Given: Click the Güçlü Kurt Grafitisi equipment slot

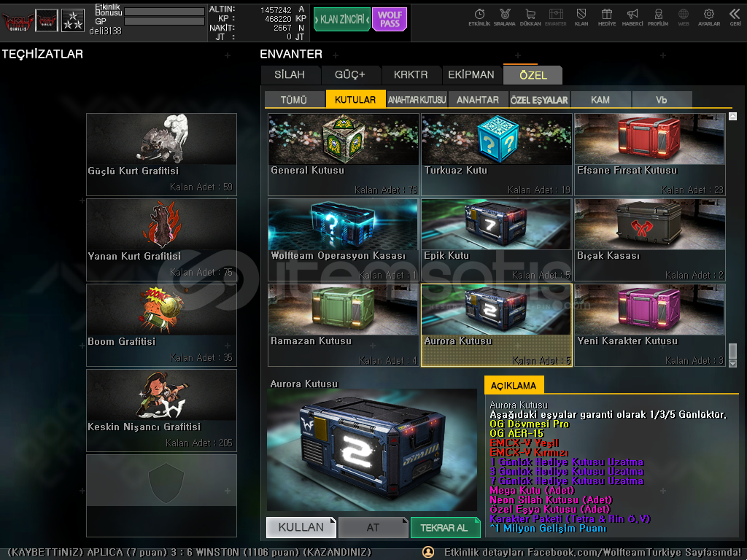Looking at the screenshot, I should tap(161, 155).
